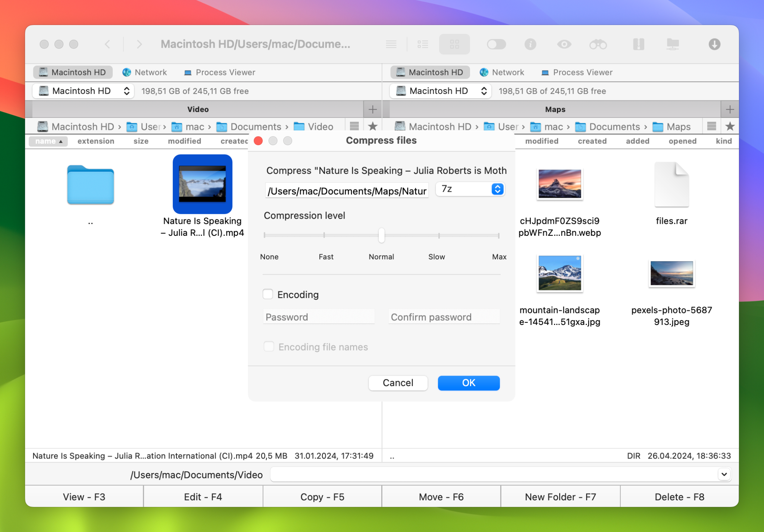Enable the Encoding checkbox

(x=268, y=294)
